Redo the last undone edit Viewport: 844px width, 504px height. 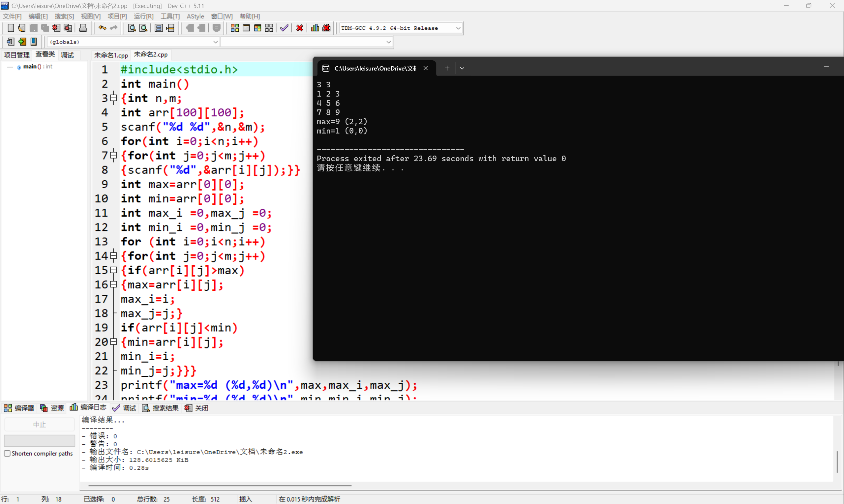click(x=114, y=28)
